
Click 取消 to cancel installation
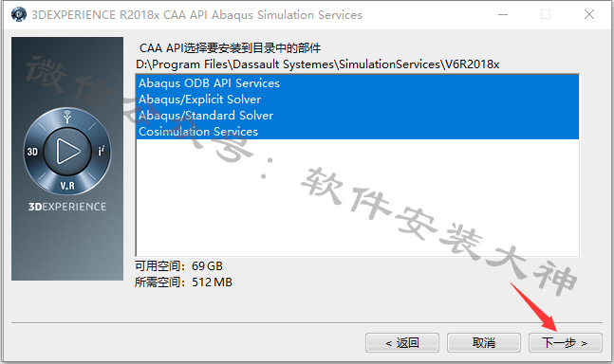click(484, 343)
